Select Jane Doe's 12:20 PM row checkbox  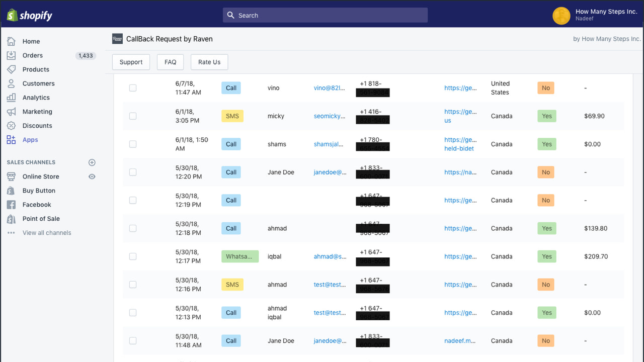[x=133, y=172]
